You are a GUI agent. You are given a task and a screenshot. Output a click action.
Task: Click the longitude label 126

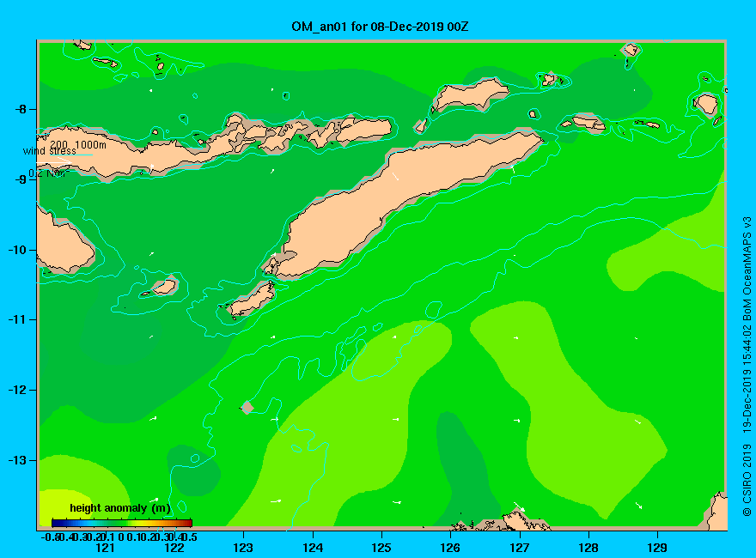pyautogui.click(x=450, y=548)
